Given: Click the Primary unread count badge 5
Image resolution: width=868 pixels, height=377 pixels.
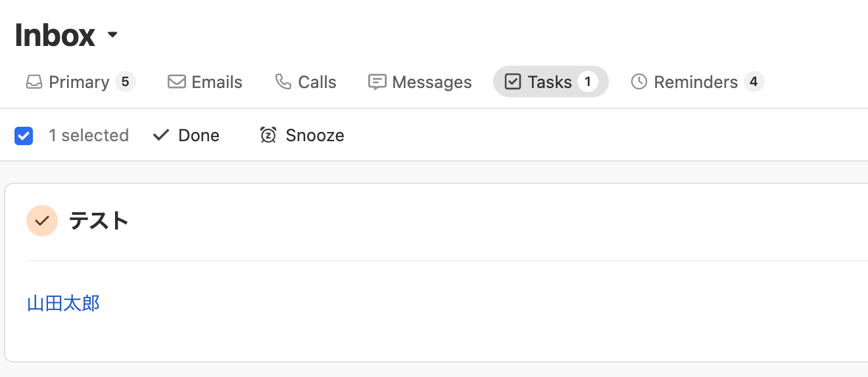Looking at the screenshot, I should pyautogui.click(x=125, y=82).
